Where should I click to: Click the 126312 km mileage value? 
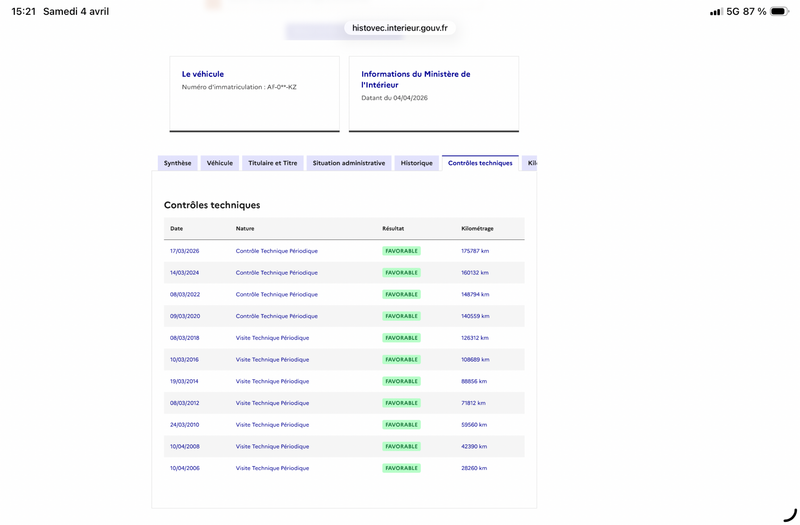point(475,338)
